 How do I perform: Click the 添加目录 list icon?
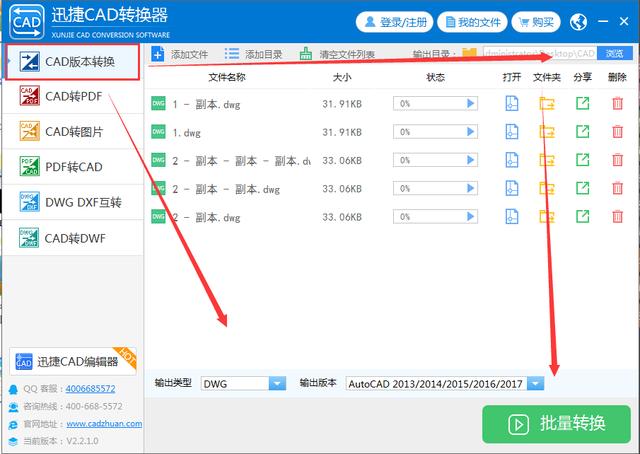click(x=231, y=53)
